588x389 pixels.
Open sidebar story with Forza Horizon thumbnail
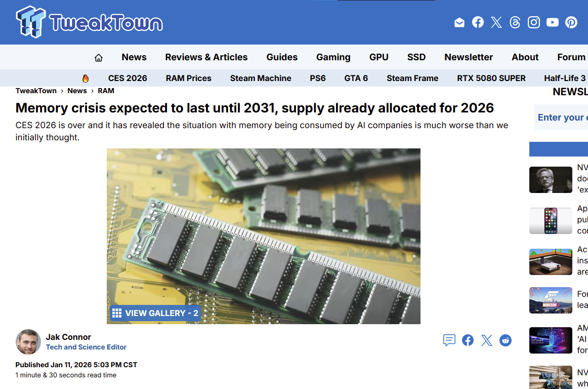(x=551, y=300)
